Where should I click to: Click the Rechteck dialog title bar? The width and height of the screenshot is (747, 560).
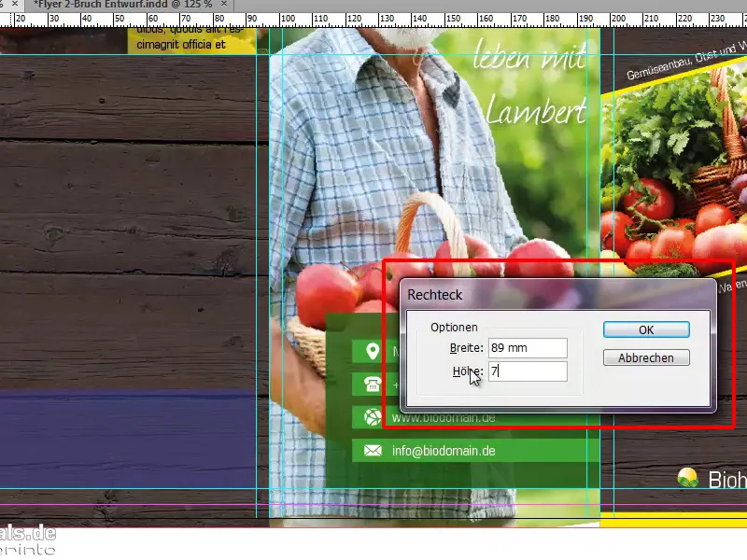coord(557,295)
